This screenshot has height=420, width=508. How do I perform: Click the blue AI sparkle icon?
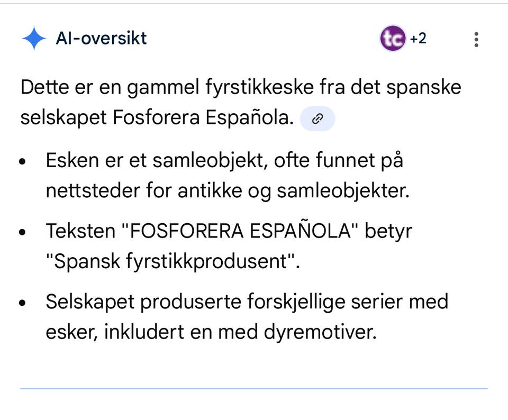[34, 38]
